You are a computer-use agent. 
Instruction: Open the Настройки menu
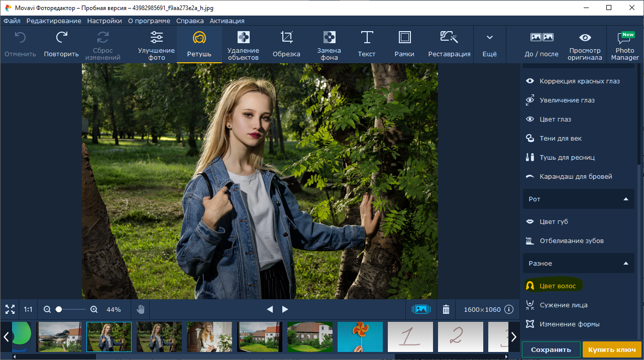point(104,21)
